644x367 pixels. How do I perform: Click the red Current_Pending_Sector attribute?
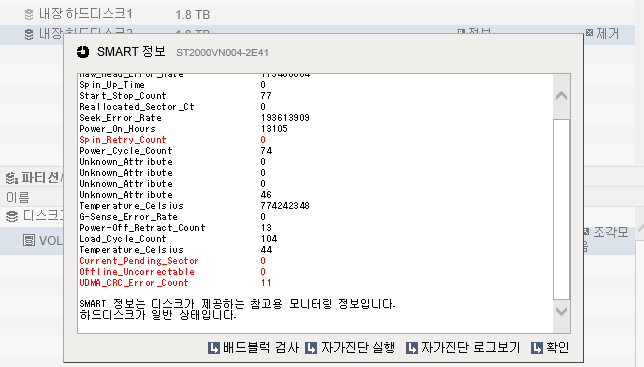pyautogui.click(x=139, y=261)
